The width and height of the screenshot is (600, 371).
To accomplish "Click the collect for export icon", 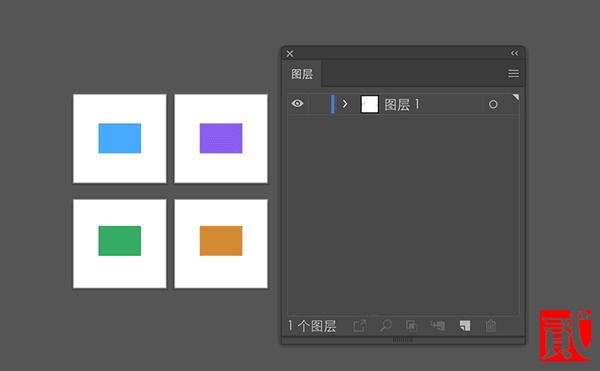I will click(360, 326).
